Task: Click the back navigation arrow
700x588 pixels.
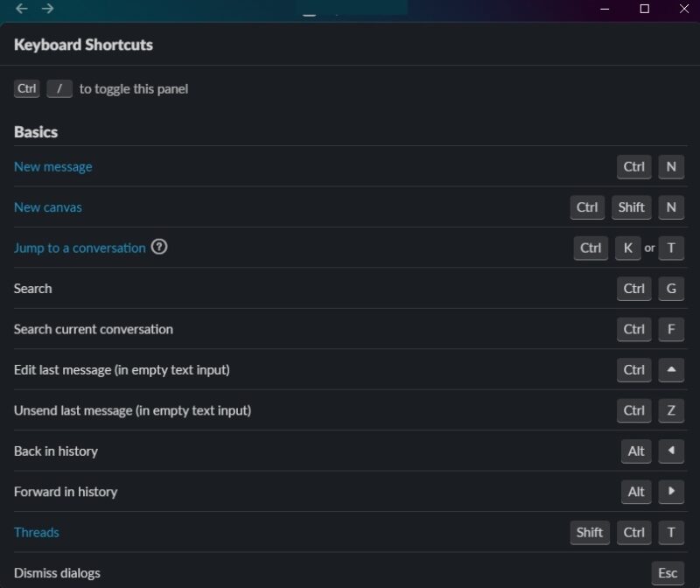Action: tap(20, 9)
